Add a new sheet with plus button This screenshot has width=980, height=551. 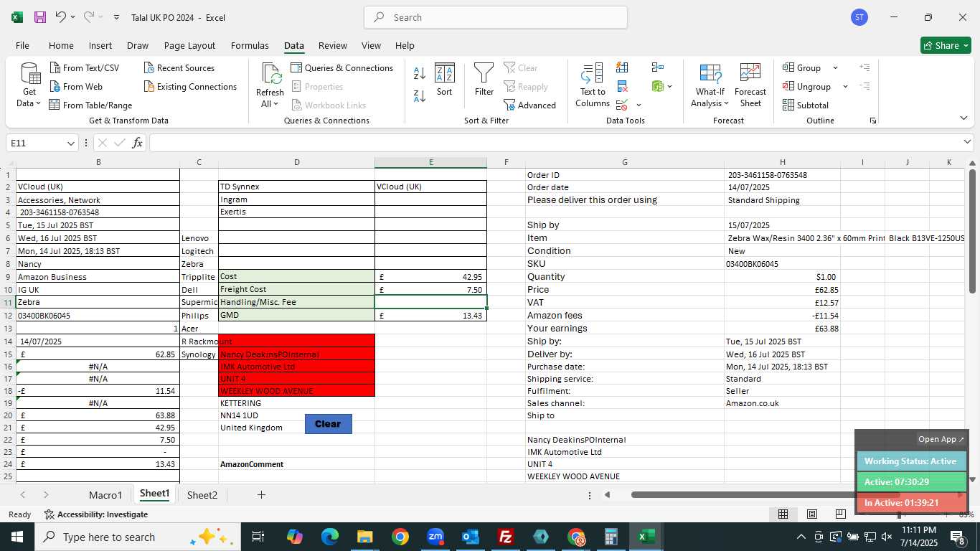(261, 495)
